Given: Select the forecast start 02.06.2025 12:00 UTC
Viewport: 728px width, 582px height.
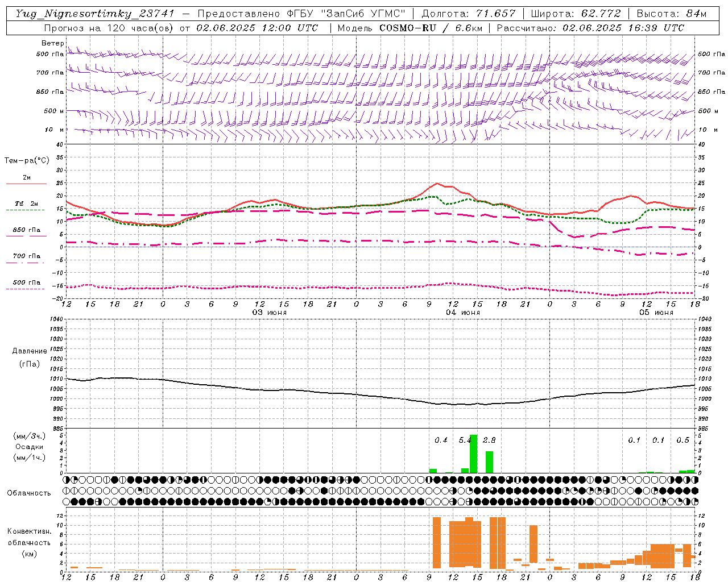Looking at the screenshot, I should tap(257, 28).
